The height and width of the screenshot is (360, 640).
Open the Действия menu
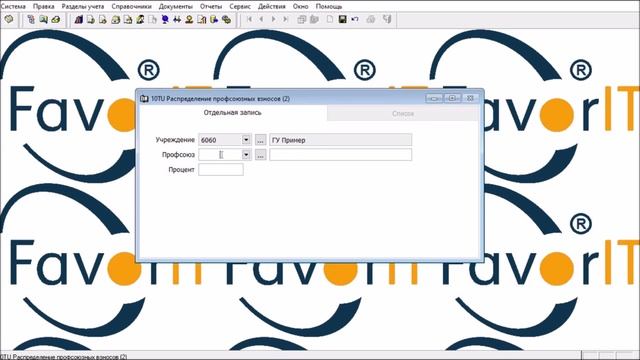(x=272, y=6)
